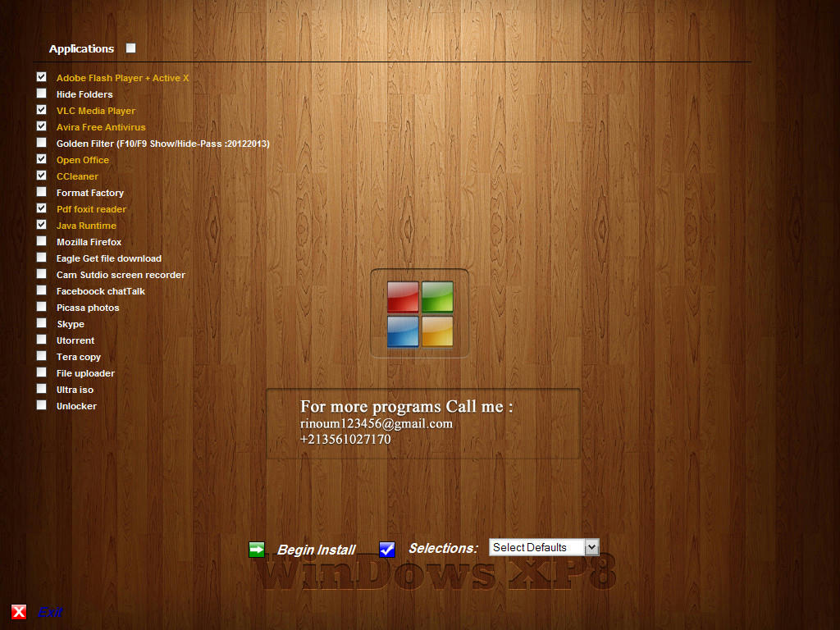
Task: Uncheck VLC Media Player checkbox
Action: click(x=41, y=110)
